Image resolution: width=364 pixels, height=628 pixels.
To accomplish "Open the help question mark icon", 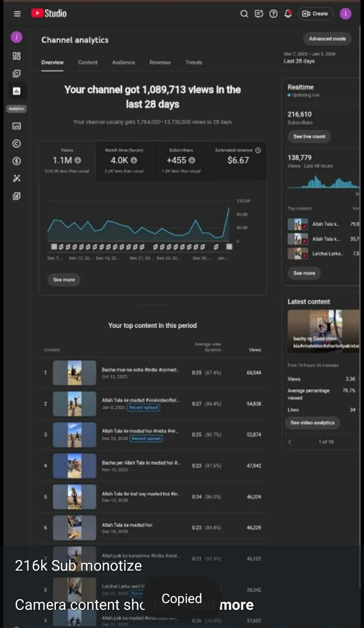I will [x=273, y=14].
